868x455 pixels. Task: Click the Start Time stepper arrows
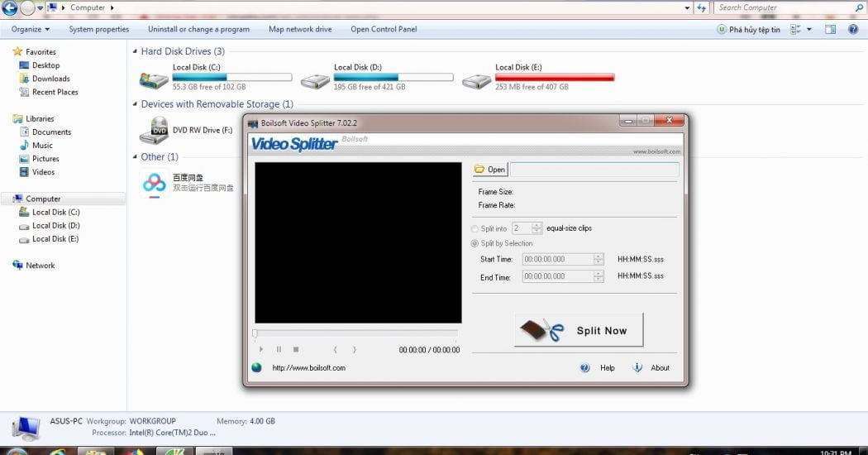[x=599, y=260]
